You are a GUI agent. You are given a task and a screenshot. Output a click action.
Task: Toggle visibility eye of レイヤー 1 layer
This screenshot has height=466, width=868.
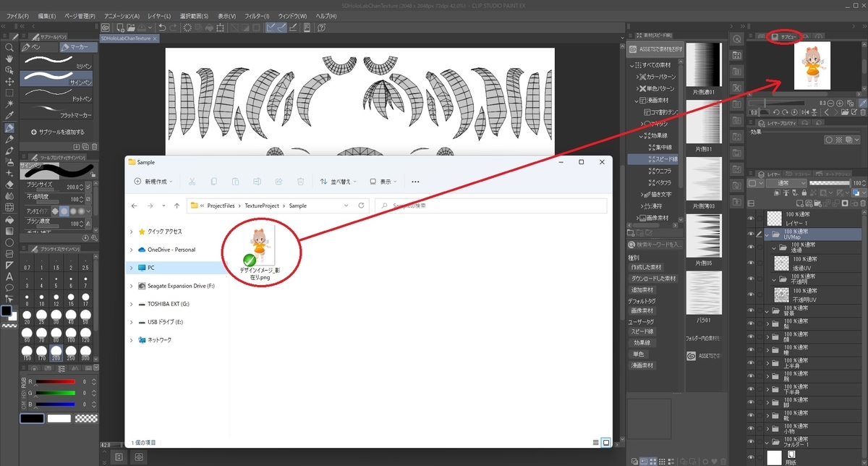(x=750, y=219)
